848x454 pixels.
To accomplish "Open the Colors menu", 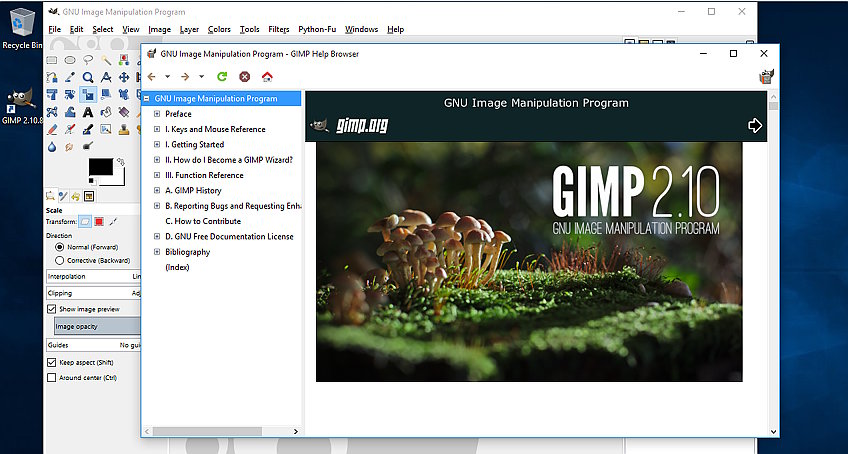I will (219, 30).
